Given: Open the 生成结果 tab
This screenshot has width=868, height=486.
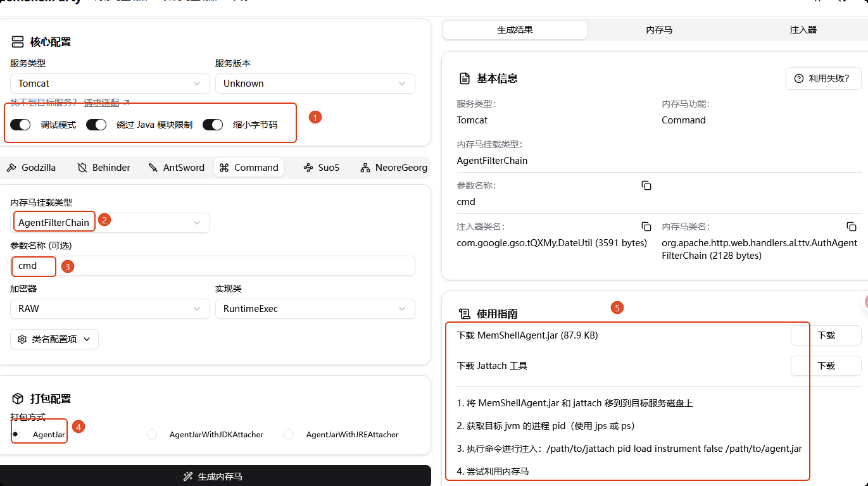Looking at the screenshot, I should [x=515, y=30].
